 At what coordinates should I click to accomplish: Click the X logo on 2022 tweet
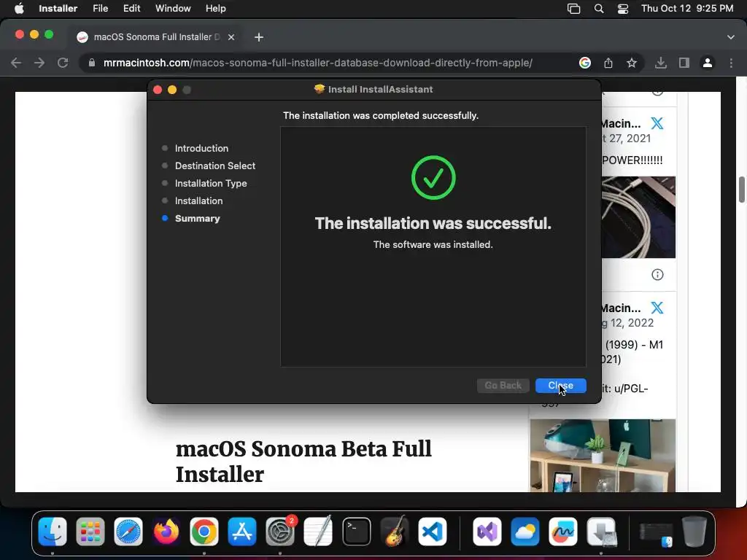point(657,308)
